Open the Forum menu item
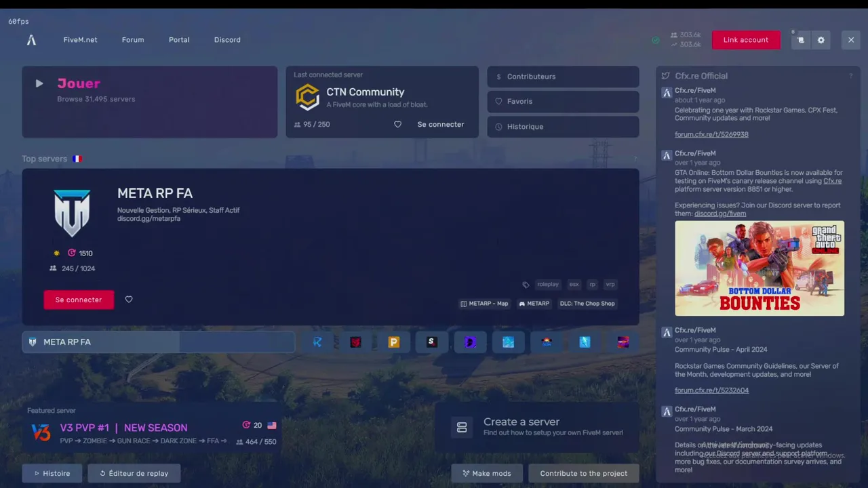 tap(133, 40)
